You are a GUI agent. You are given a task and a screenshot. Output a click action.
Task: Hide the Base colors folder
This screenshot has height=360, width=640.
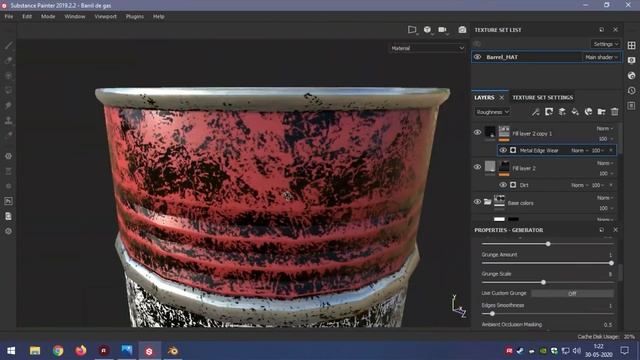[477, 202]
